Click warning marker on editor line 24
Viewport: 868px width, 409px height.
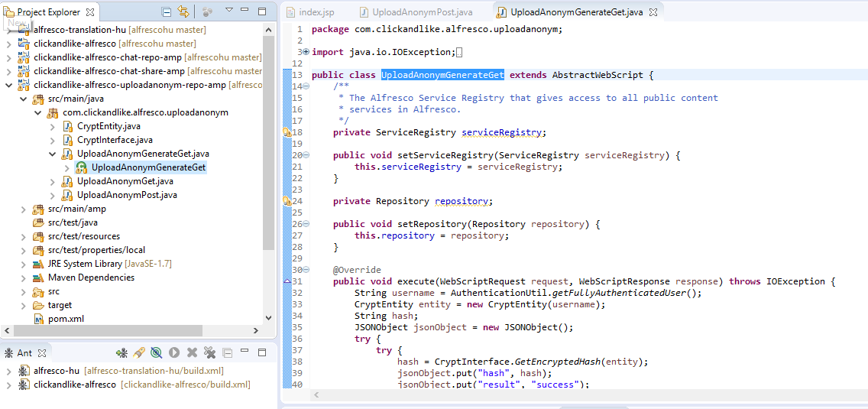[287, 201]
